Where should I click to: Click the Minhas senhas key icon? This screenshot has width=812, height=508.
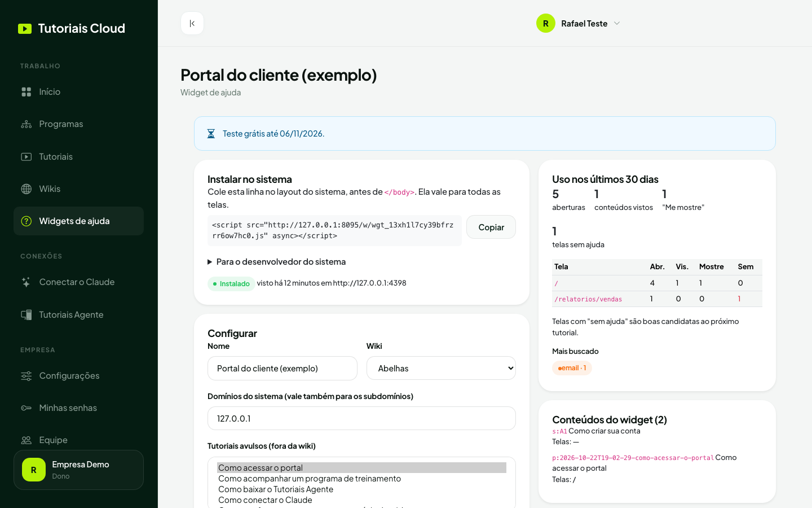pyautogui.click(x=27, y=408)
